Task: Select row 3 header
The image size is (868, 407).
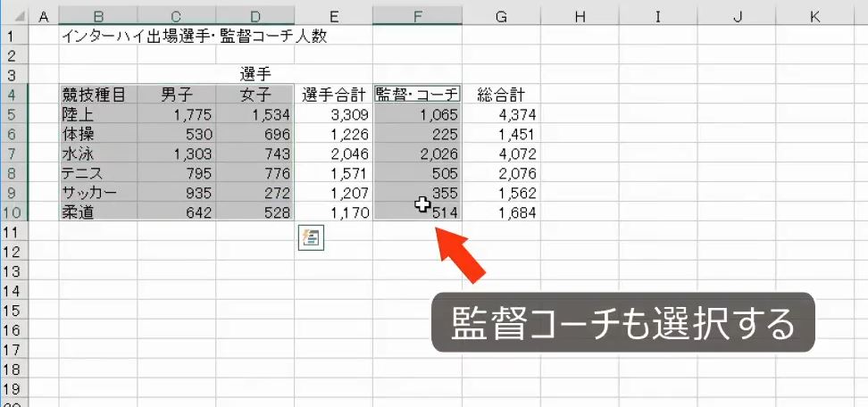Action: coord(15,74)
